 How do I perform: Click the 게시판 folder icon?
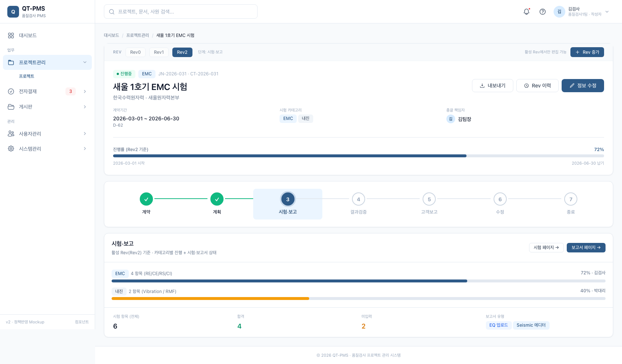(11, 107)
